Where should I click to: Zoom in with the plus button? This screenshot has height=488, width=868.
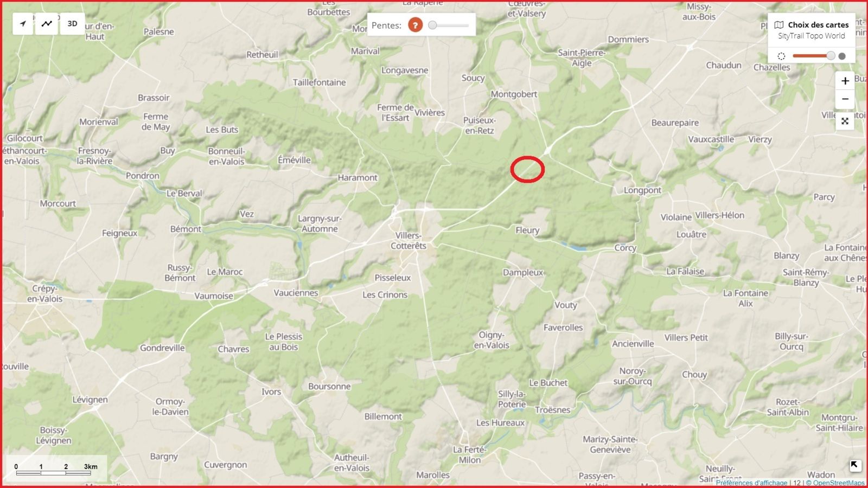[845, 81]
